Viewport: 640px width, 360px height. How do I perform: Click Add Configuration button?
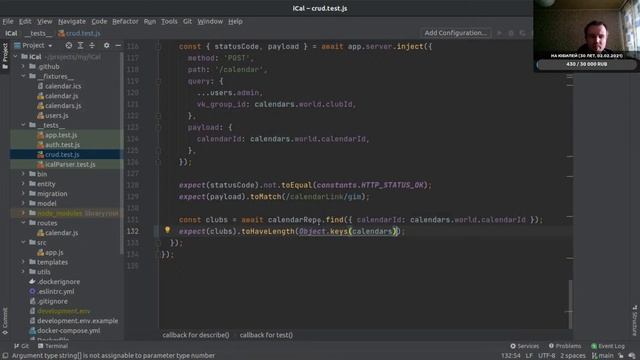click(456, 33)
